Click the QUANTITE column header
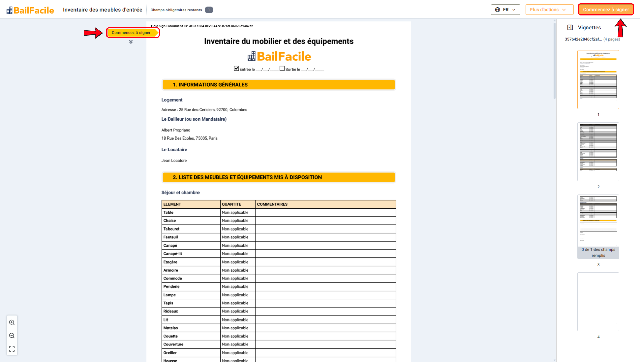Viewport: 640px width, 364px height. click(238, 204)
